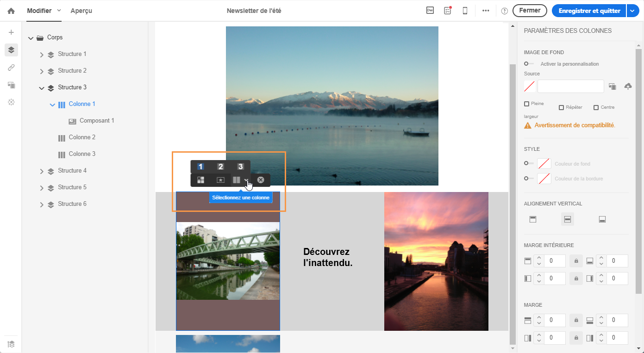Pick the Couleur de fond color swatch
The image size is (644, 353).
pyautogui.click(x=544, y=164)
